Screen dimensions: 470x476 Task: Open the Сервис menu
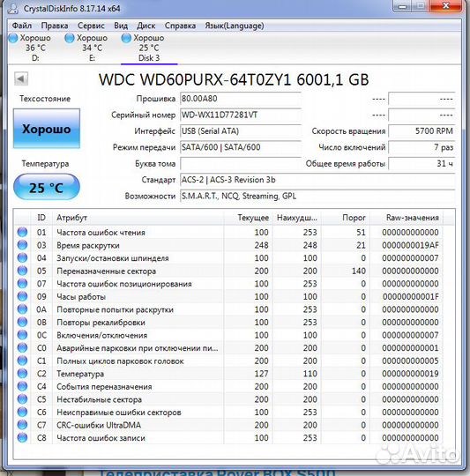point(91,26)
